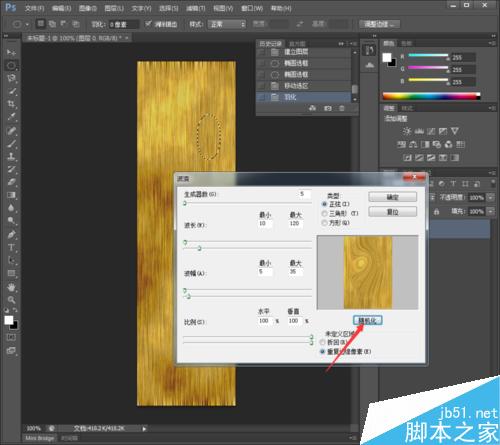This screenshot has height=445, width=500.
Task: Click the Add to selection mode icon
Action: point(52,24)
